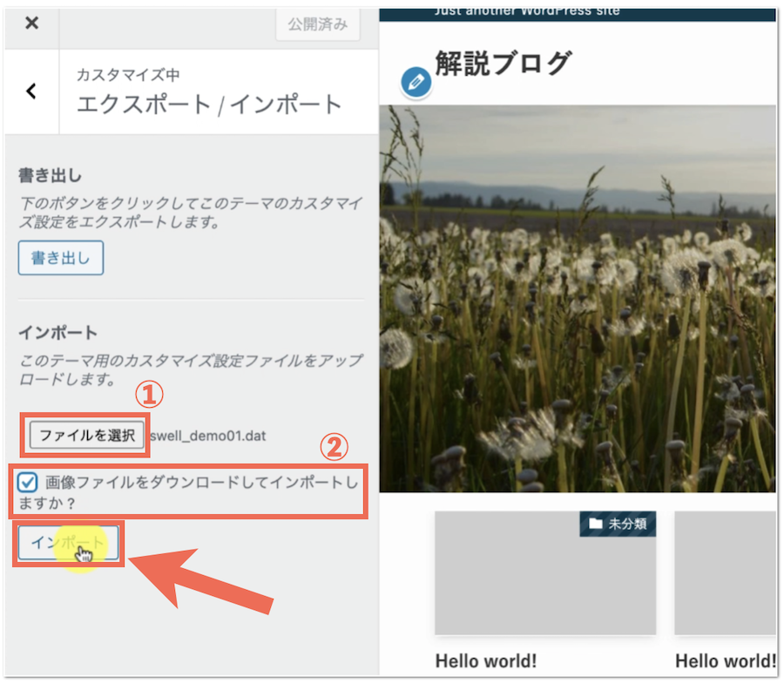Toggle the image file download checkbox

click(x=28, y=483)
